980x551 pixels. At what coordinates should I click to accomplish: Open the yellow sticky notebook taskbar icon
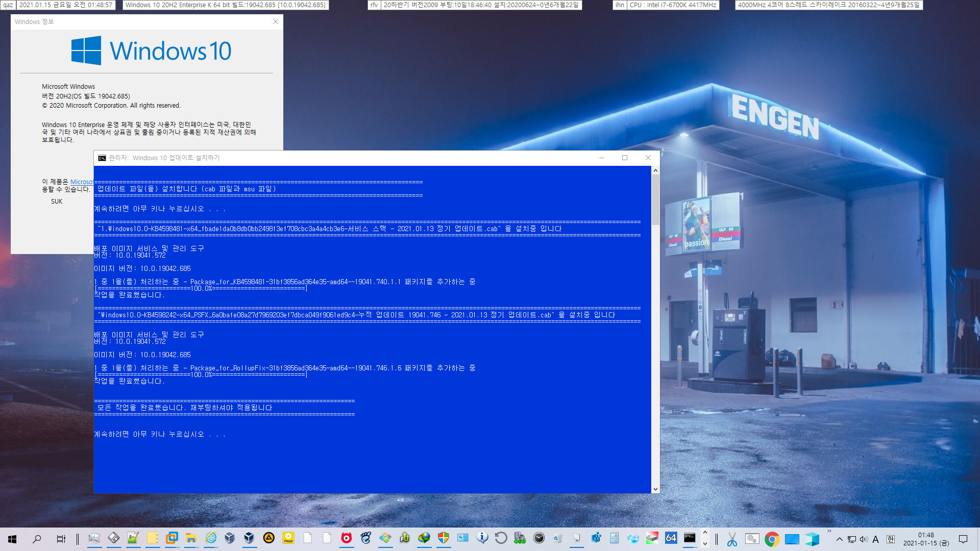click(x=152, y=538)
